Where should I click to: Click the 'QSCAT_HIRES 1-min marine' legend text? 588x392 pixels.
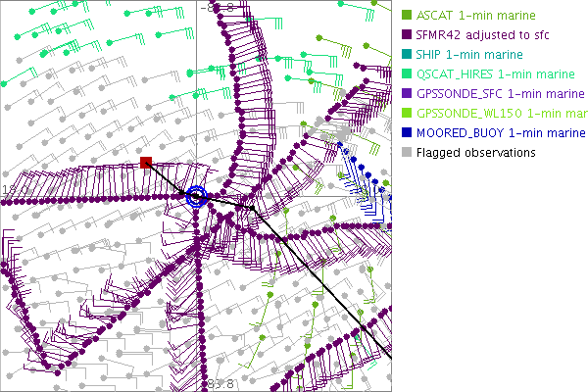click(495, 74)
